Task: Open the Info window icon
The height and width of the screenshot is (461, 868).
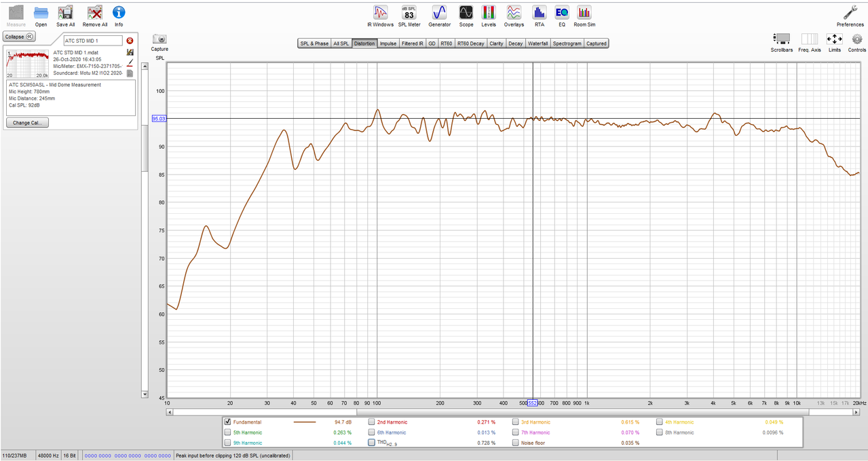Action: click(119, 12)
